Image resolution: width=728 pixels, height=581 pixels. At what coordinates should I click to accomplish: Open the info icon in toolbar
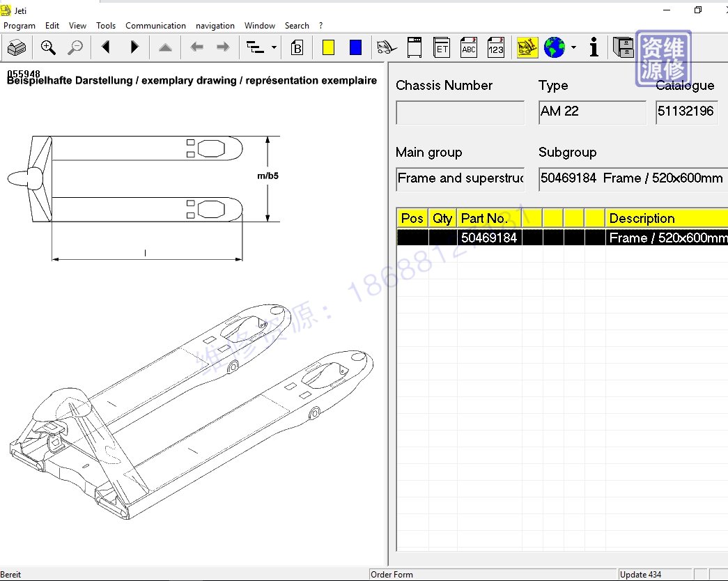point(594,47)
